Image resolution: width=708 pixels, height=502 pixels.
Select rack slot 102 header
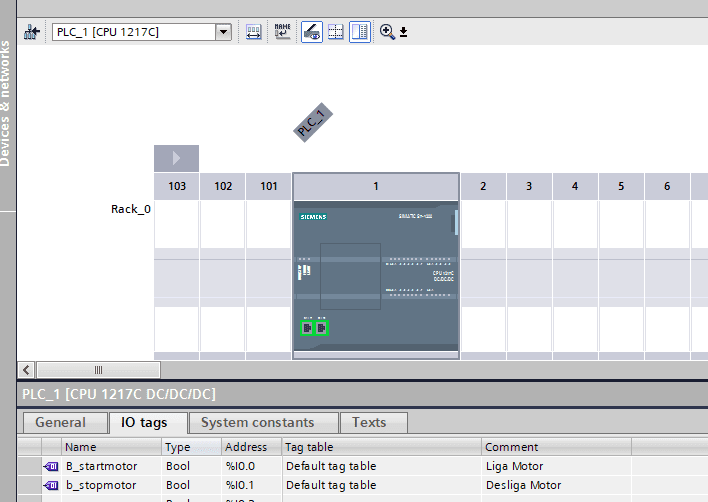click(223, 186)
